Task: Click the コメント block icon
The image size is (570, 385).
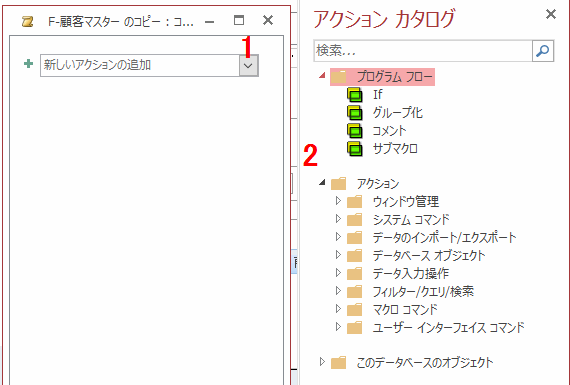Action: click(x=355, y=131)
